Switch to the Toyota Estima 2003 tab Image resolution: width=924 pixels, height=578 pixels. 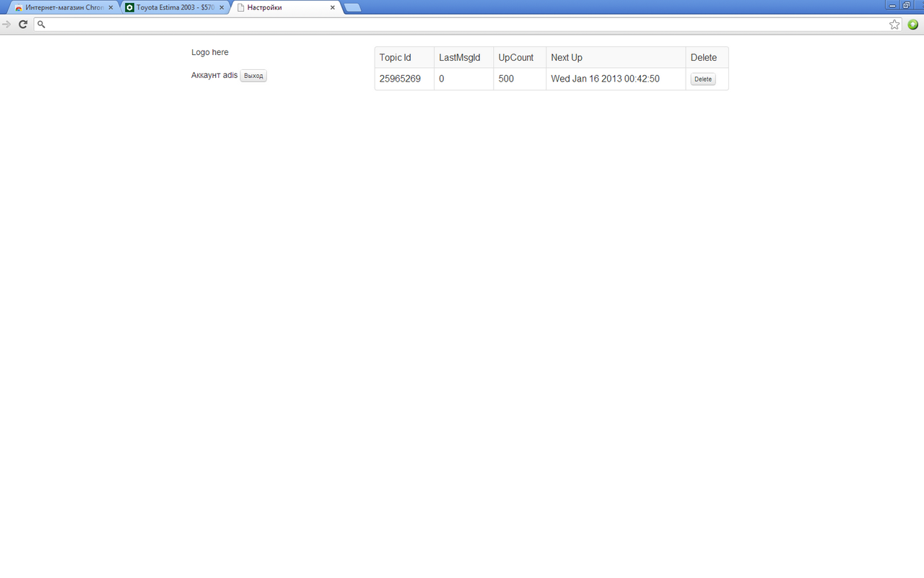[173, 7]
